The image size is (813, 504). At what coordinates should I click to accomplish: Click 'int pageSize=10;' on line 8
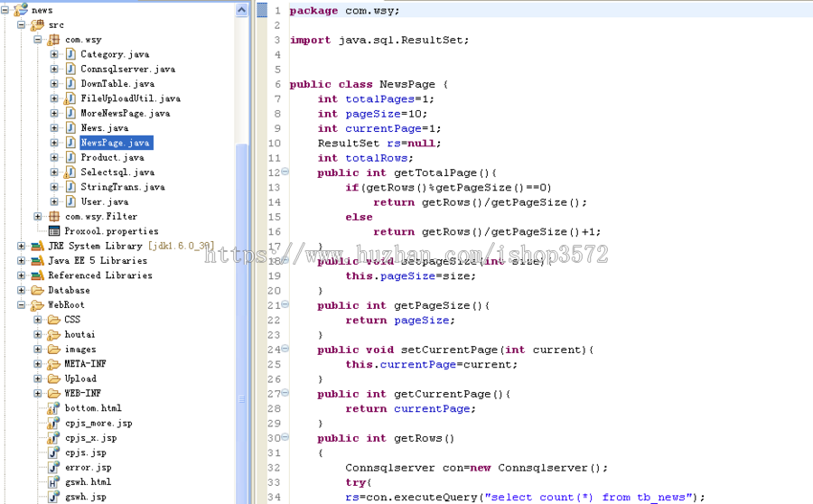coord(372,114)
